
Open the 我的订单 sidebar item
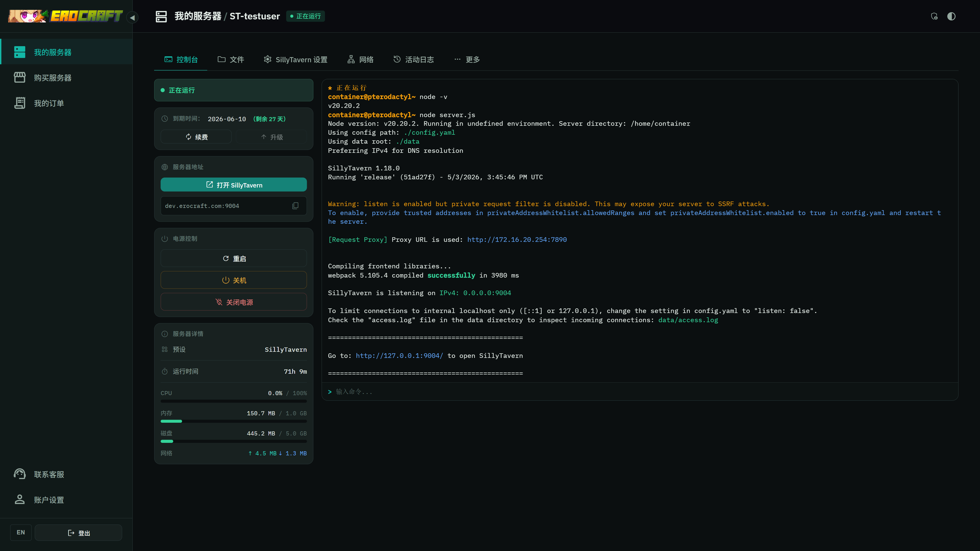coord(66,103)
